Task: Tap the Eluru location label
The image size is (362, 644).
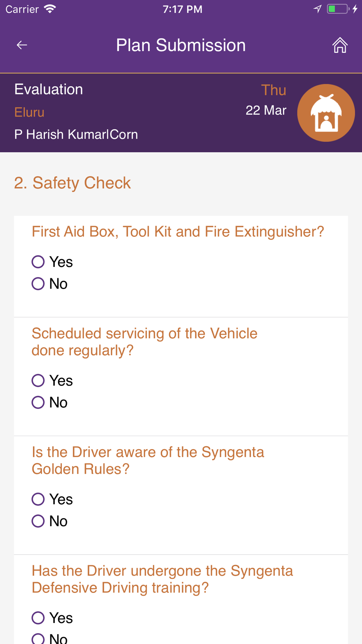Action: pyautogui.click(x=29, y=112)
